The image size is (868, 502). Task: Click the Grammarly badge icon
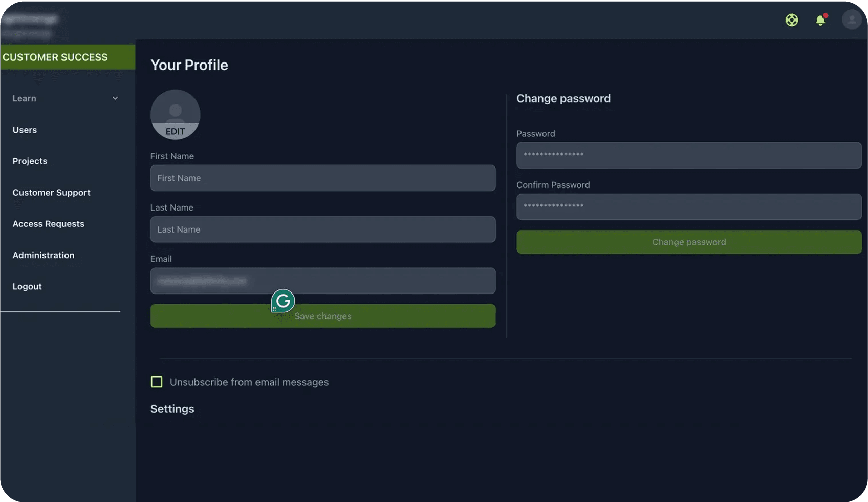pos(283,301)
